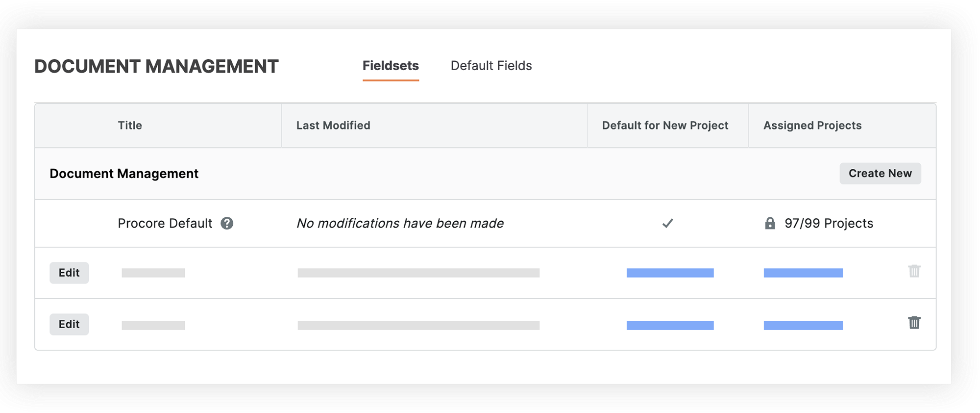Click Edit on the second custom fieldset
This screenshot has height=413, width=980.
tap(69, 324)
